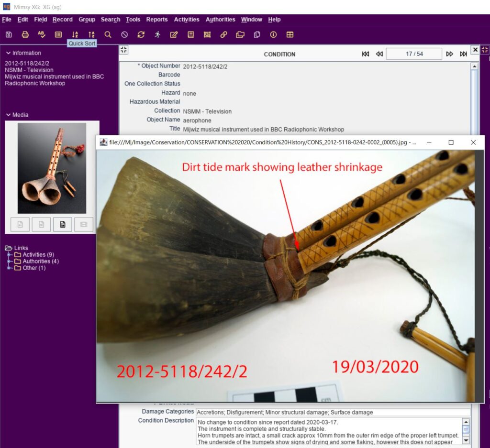Click the Object Number value 2012-5118/242/2
Screen dimensions: 490x448
click(x=205, y=66)
